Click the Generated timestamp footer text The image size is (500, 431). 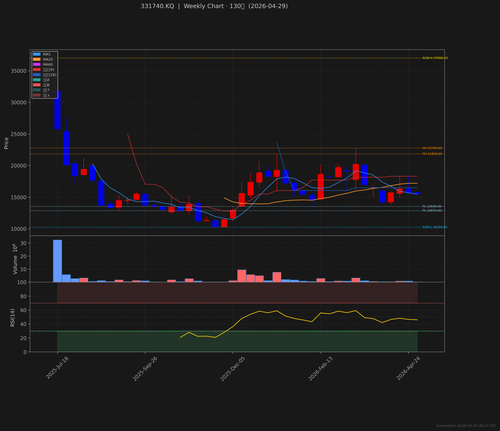[466, 426]
